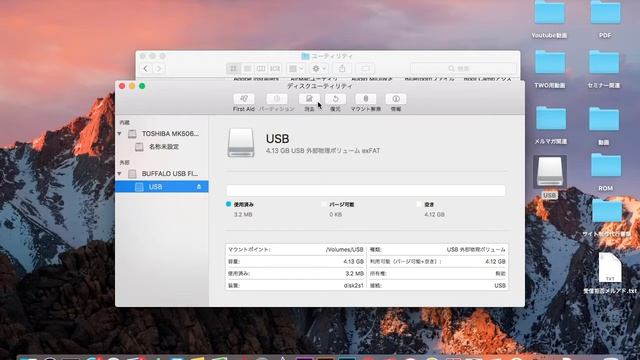Collapse the TOSHIBA MK506 disclosure triangle
The width and height of the screenshot is (640, 360).
120,133
